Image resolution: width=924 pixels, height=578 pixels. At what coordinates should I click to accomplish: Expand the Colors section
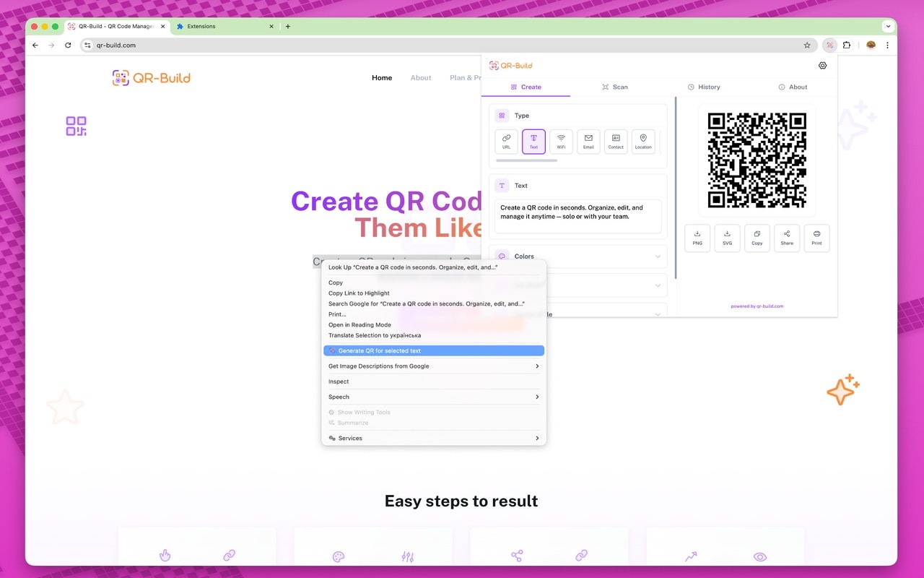[x=577, y=256]
